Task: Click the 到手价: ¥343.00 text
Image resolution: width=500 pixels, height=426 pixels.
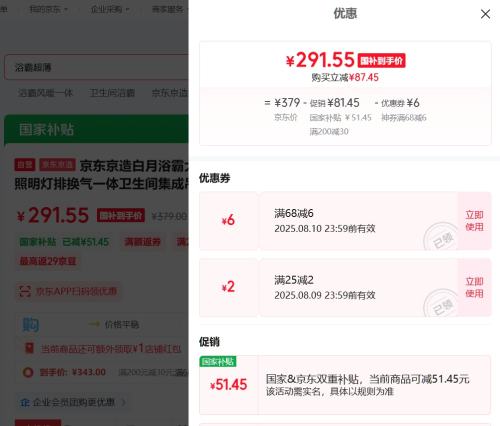Action: coord(73,372)
